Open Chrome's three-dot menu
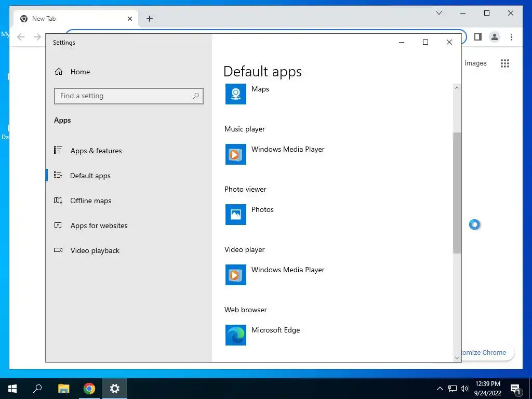 coord(511,37)
